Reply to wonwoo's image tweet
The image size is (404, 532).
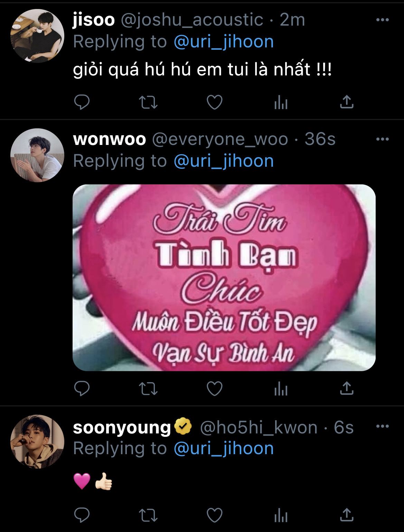click(x=82, y=389)
